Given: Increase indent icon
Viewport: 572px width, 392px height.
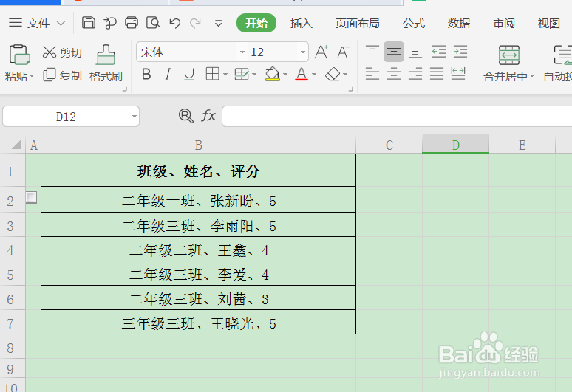Looking at the screenshot, I should click(460, 52).
